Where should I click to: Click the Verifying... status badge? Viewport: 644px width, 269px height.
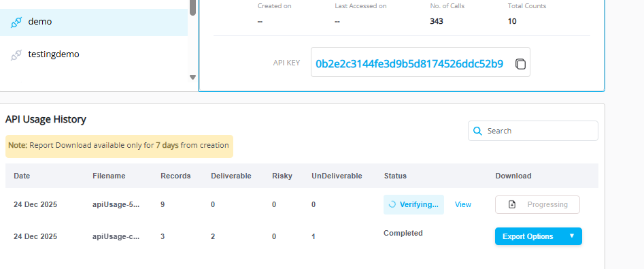click(x=413, y=204)
